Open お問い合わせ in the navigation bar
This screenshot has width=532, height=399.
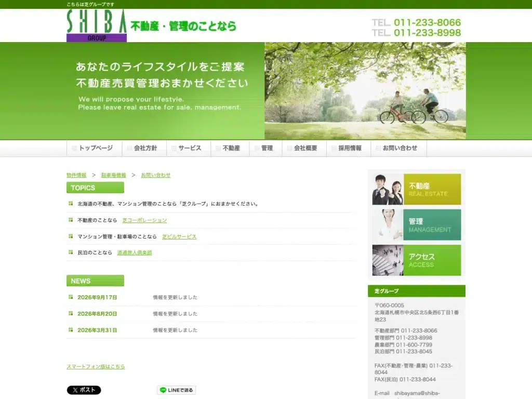point(398,148)
